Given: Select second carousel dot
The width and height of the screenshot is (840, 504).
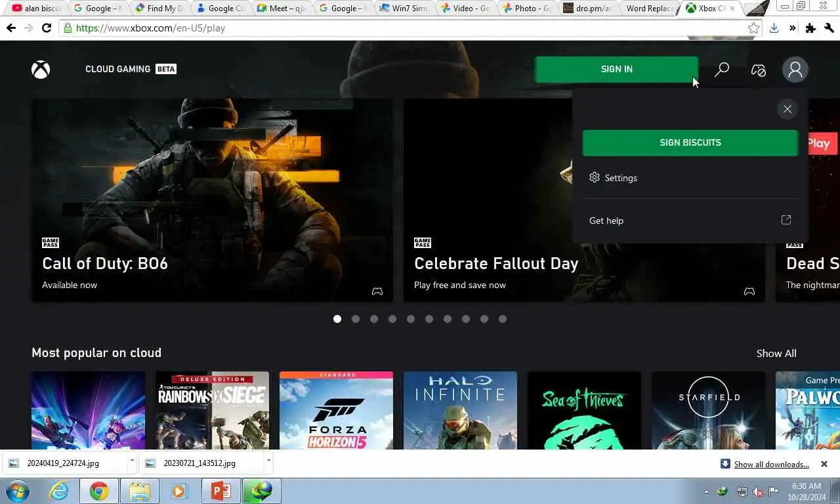Looking at the screenshot, I should point(356,319).
